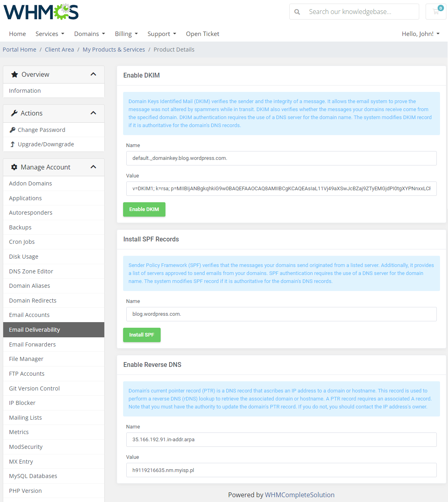This screenshot has height=502, width=448.
Task: Collapse the Manage Account panel chevron
Action: tap(94, 167)
